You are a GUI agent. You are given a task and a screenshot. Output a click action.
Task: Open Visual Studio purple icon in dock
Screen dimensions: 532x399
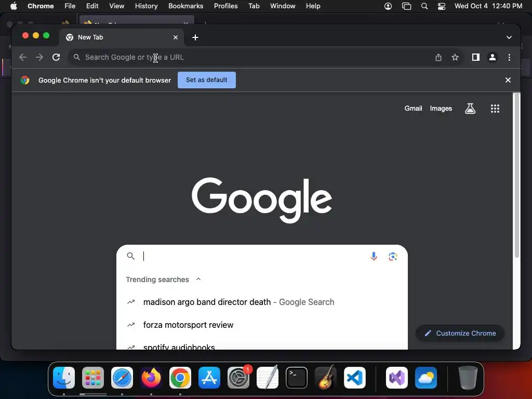[397, 378]
